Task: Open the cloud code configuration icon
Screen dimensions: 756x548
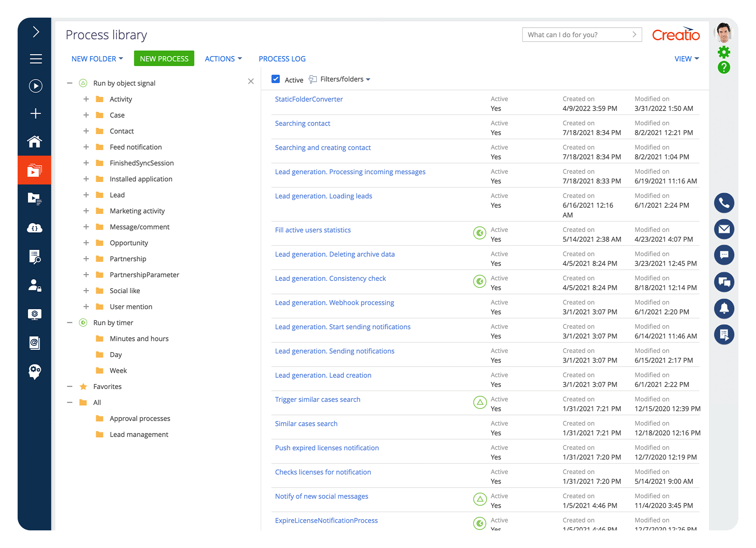Action: pos(34,228)
